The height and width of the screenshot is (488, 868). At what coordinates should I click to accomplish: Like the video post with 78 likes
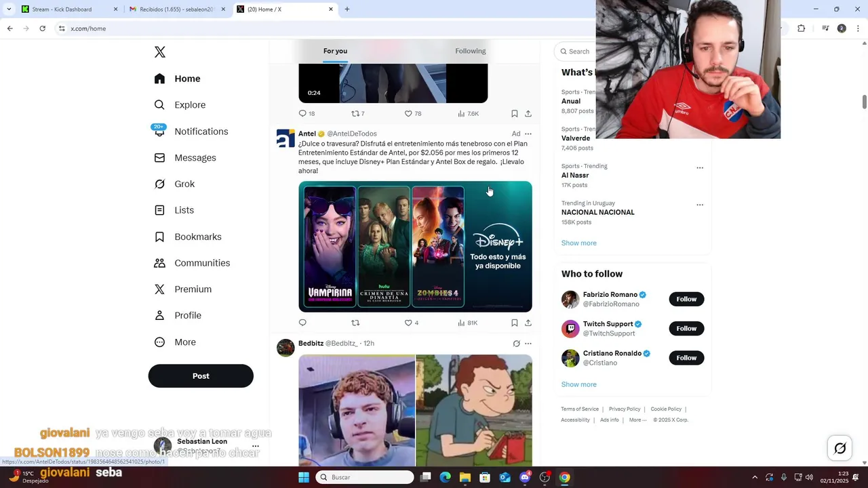click(x=408, y=114)
